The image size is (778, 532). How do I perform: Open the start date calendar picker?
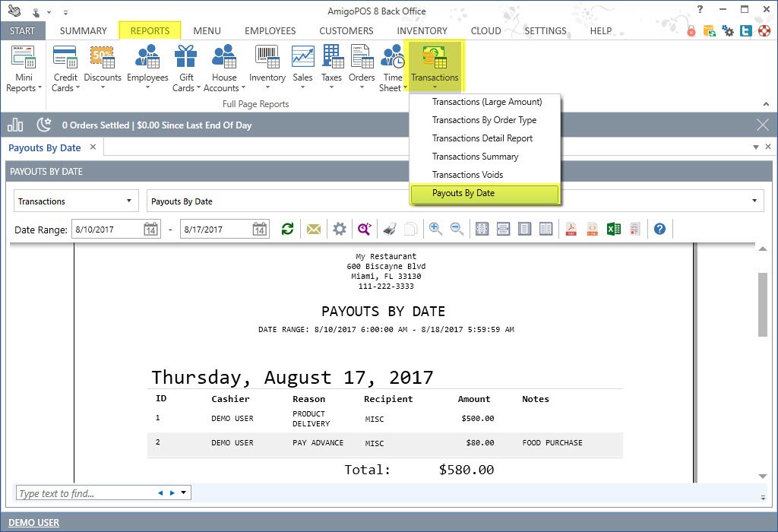(150, 230)
